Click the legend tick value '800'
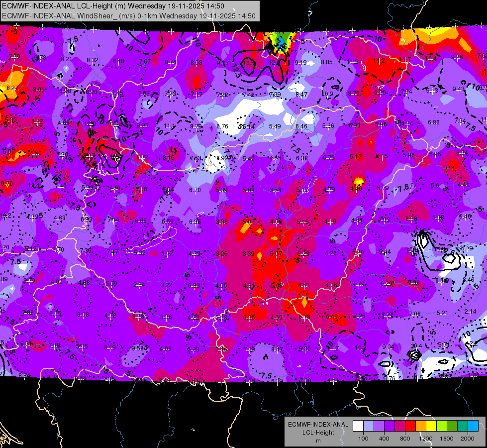 click(405, 439)
